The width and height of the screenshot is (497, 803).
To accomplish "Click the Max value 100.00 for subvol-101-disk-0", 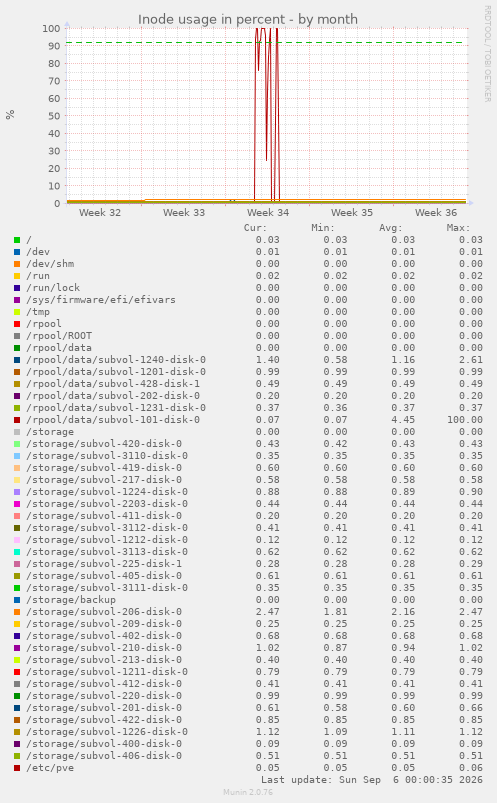I will click(465, 420).
